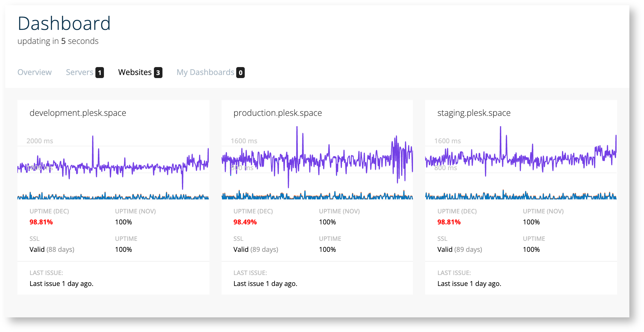The width and height of the screenshot is (644, 332).
Task: Open the staging.plesk.space website title
Action: pyautogui.click(x=474, y=113)
